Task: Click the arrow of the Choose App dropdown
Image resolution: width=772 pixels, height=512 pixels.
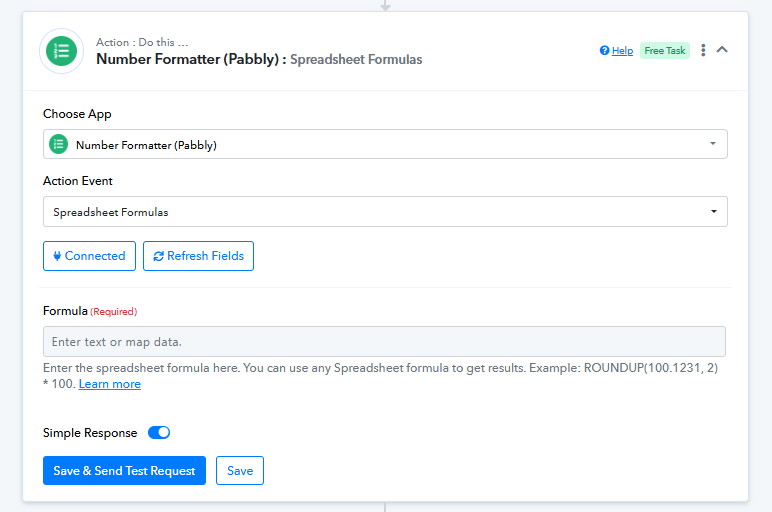Action: 712,144
